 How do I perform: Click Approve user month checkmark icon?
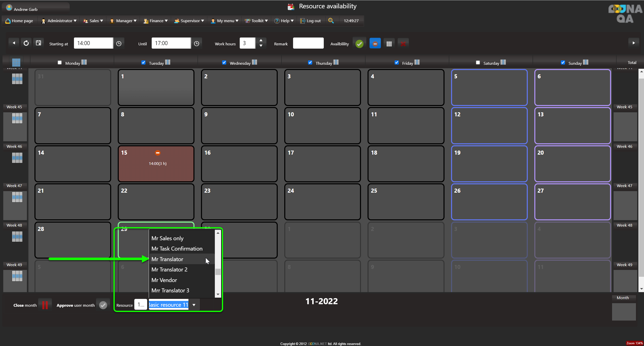[103, 305]
